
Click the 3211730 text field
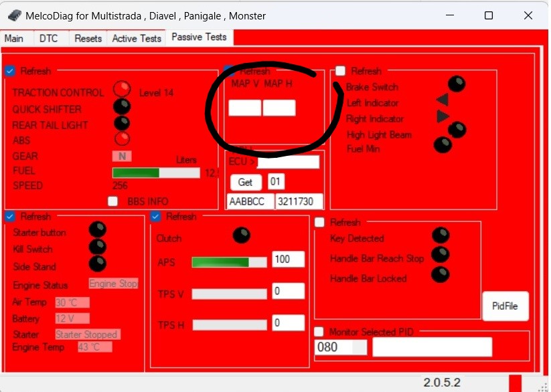click(x=299, y=201)
